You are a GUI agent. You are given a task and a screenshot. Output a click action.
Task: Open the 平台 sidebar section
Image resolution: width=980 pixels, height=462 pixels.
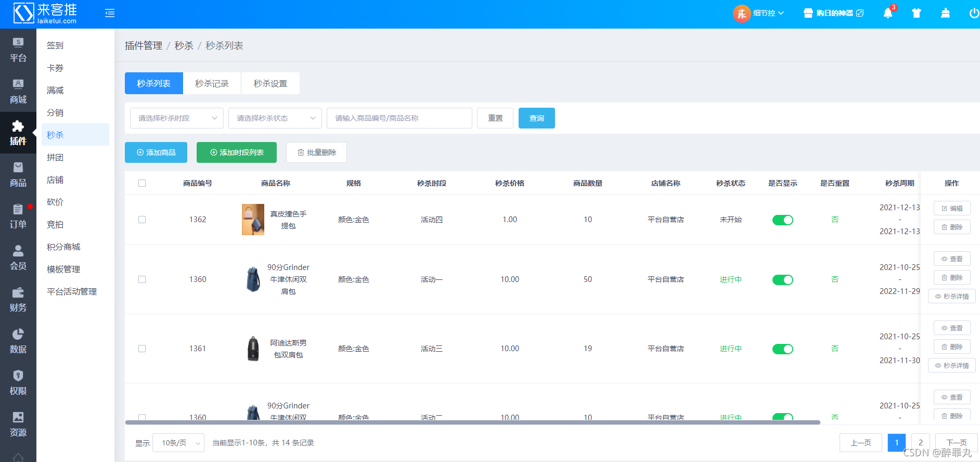coord(18,50)
